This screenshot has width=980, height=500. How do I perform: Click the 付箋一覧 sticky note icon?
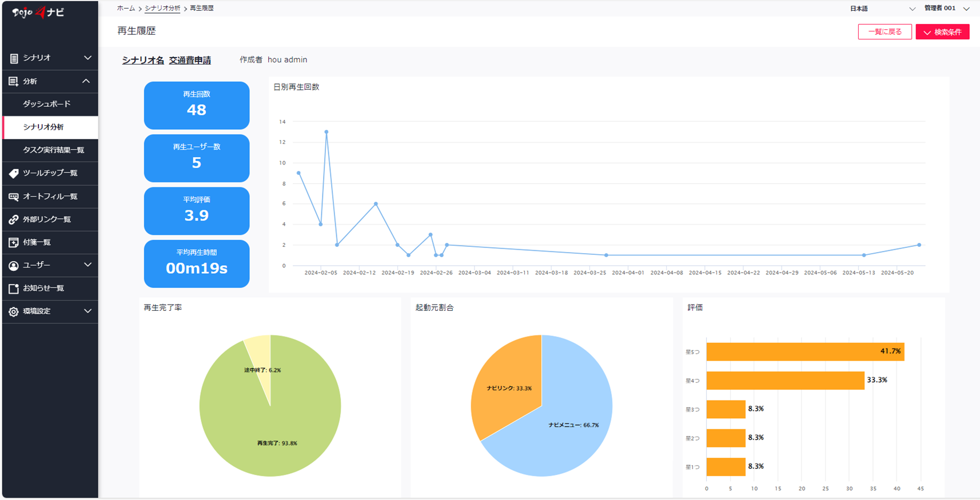(14, 242)
